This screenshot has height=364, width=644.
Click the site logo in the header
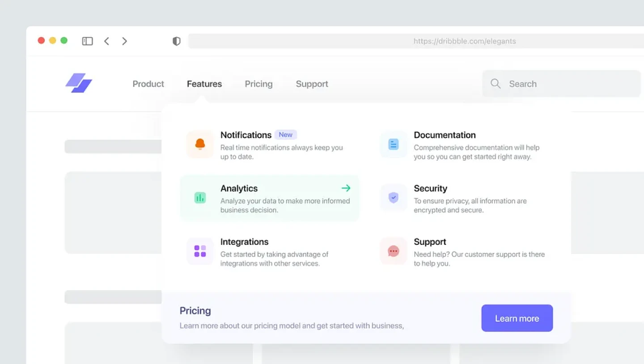click(x=79, y=83)
